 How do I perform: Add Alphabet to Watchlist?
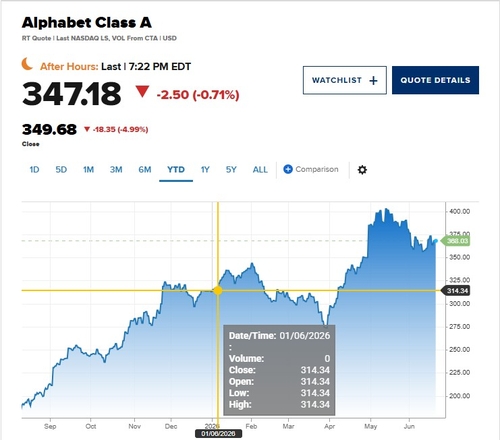pos(345,80)
